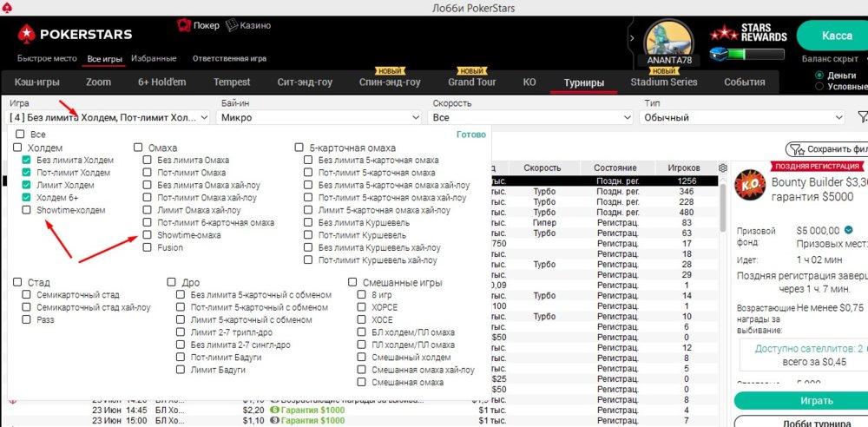Uncheck Пот-лимит Холдем
This screenshot has height=427, width=868.
click(x=27, y=173)
